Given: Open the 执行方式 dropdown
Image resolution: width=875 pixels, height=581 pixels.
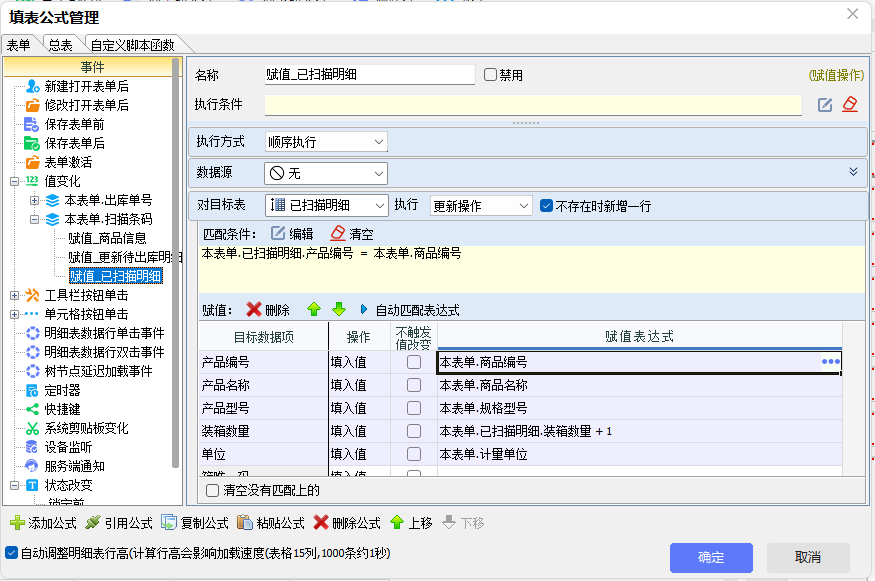Looking at the screenshot, I should 326,142.
